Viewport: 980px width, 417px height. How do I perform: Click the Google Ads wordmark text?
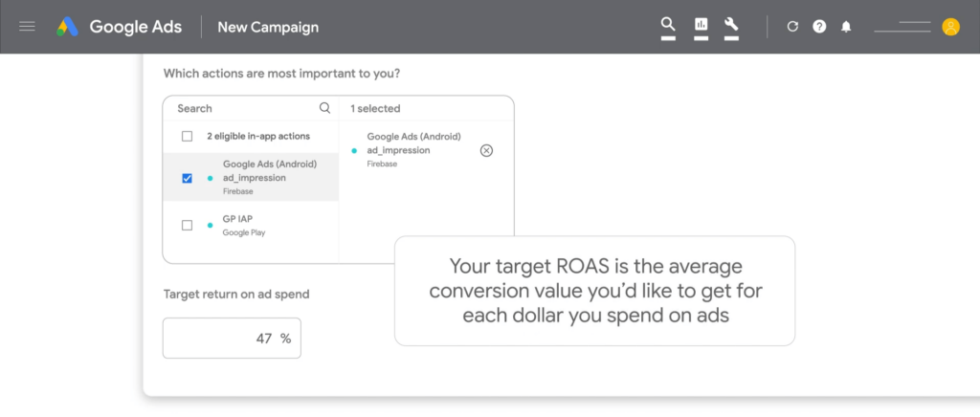pos(136,27)
